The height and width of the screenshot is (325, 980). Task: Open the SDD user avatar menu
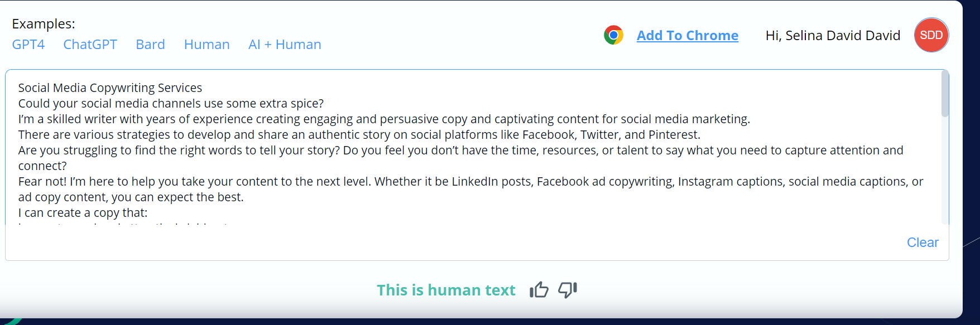coord(931,35)
